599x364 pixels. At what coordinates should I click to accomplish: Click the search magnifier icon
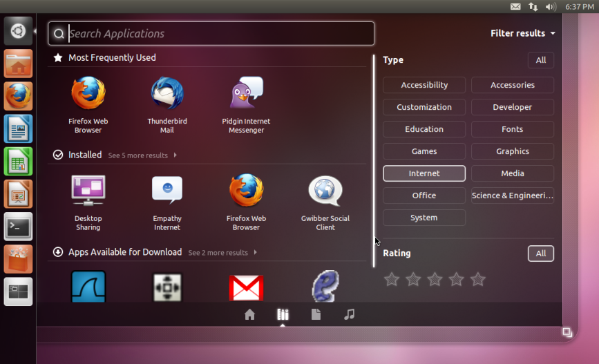(59, 34)
